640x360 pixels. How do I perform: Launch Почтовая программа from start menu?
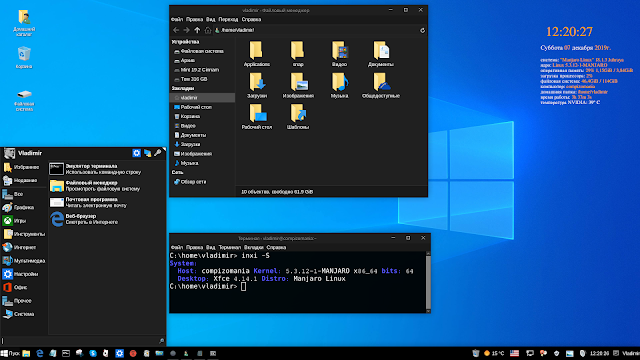107,202
